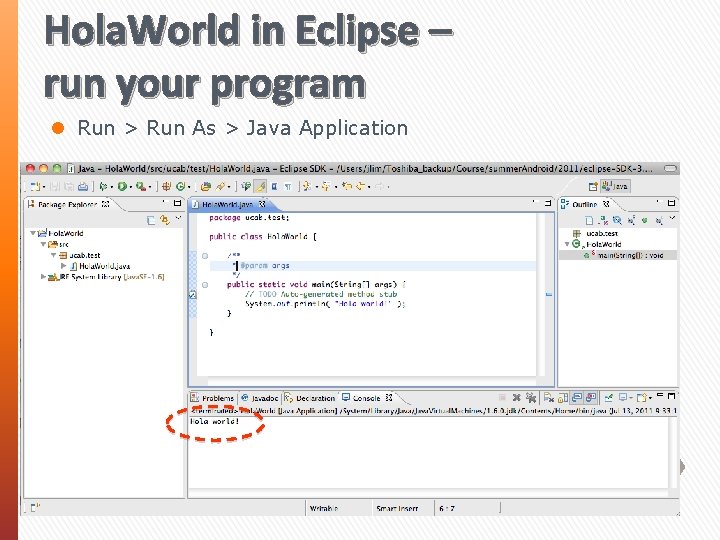Click Remove All Terminated Launches icon
The image size is (720, 540).
(x=531, y=398)
